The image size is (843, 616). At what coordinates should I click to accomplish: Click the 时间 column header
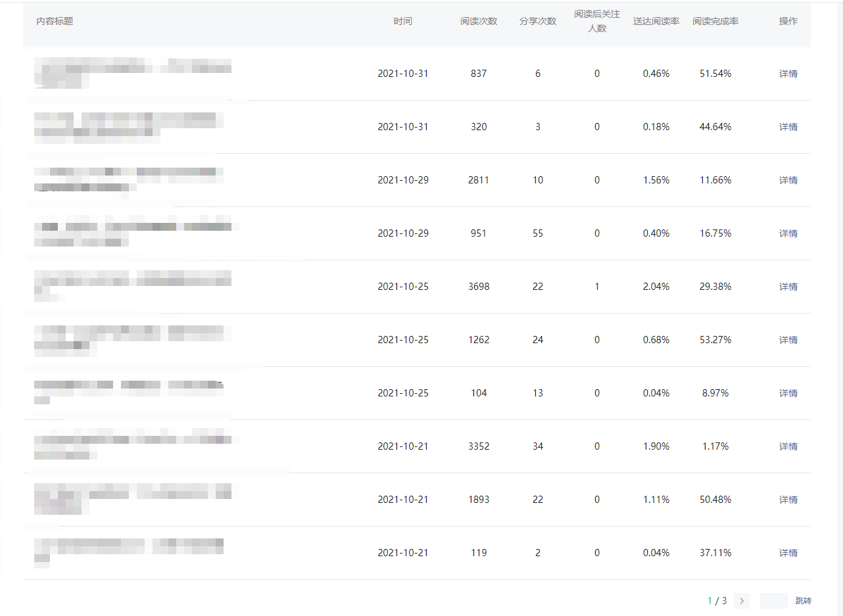point(403,21)
